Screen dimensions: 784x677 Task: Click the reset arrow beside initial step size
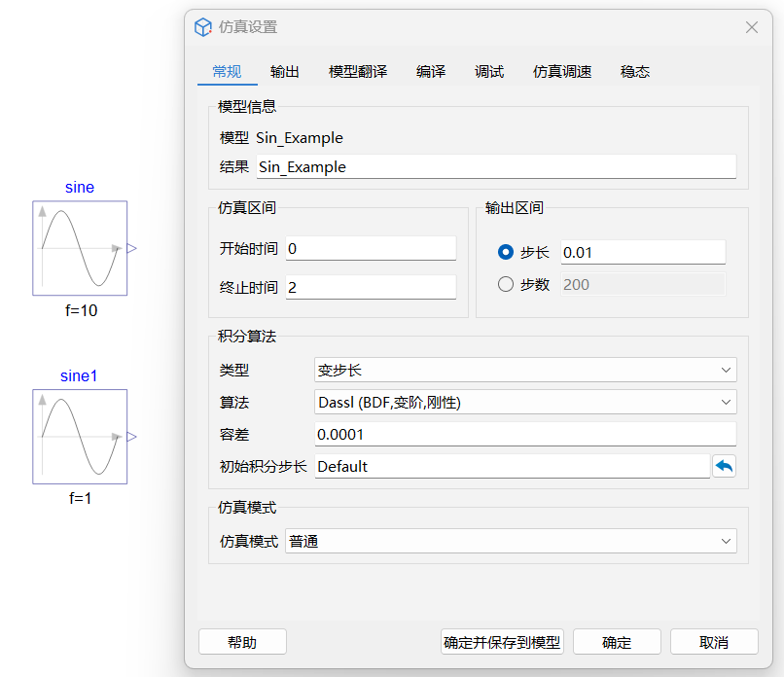[724, 466]
